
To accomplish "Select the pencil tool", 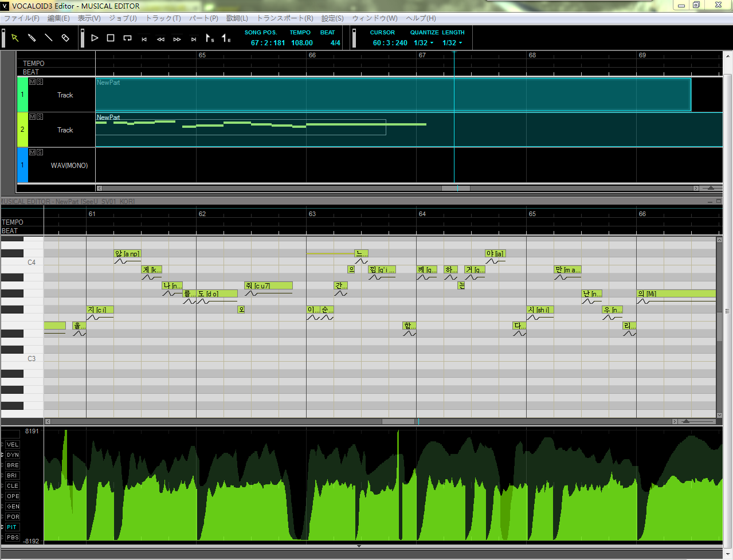I will tap(32, 38).
